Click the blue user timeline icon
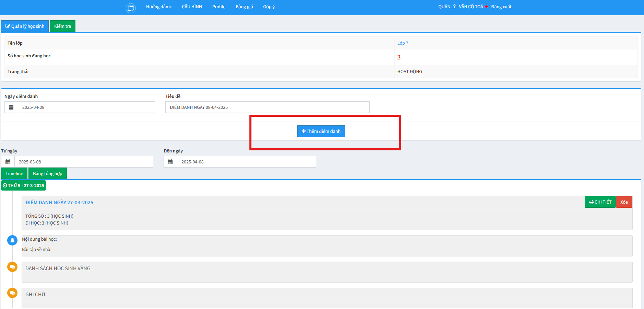644x309 pixels. (12, 240)
